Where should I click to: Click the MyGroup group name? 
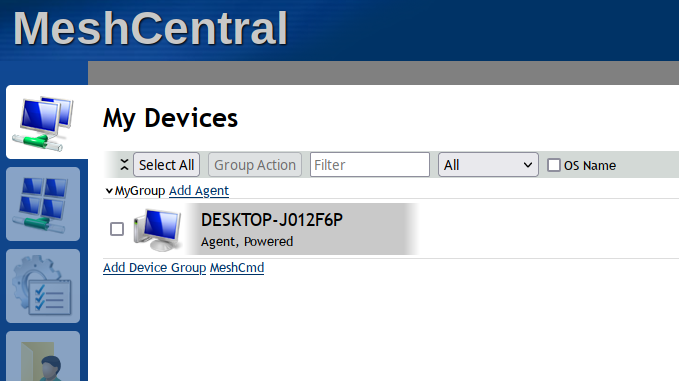[x=140, y=190]
